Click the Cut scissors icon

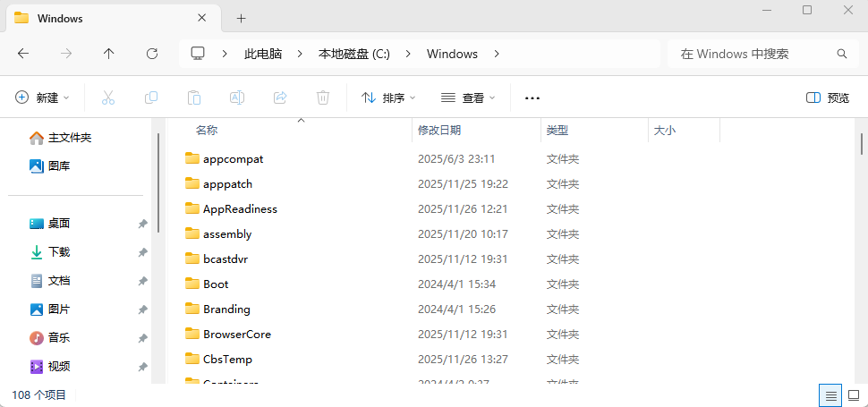(x=108, y=98)
